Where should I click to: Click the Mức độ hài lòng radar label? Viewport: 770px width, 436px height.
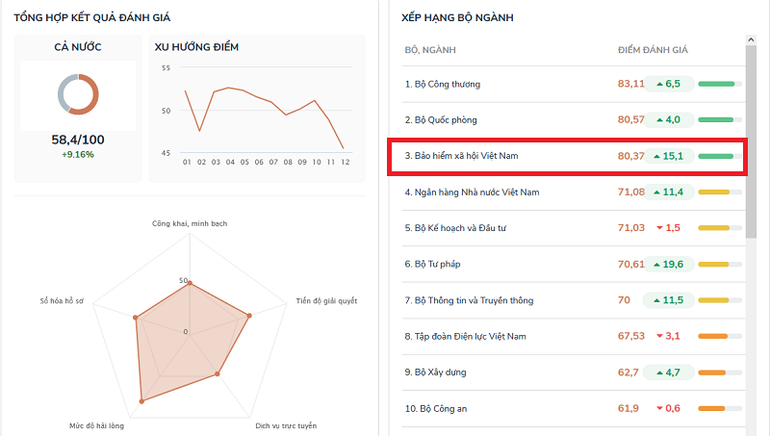[97, 427]
